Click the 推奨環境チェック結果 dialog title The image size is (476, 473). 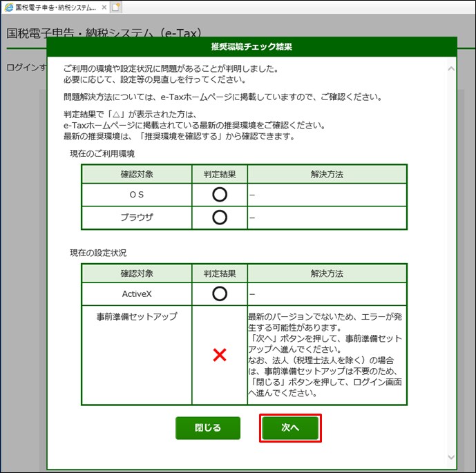(251, 47)
